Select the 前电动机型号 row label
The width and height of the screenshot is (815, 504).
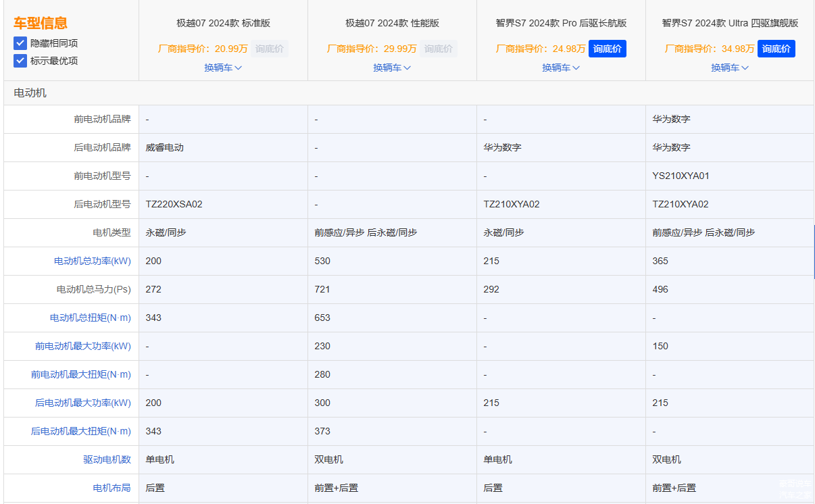103,176
